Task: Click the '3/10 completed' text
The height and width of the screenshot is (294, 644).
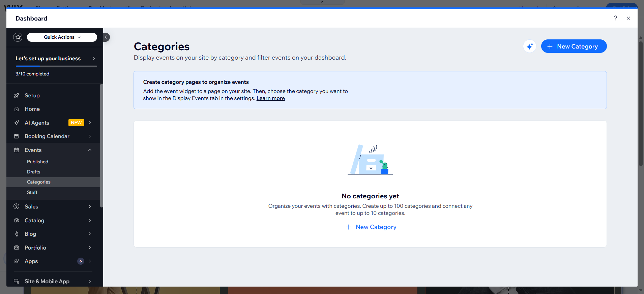Action: [x=32, y=74]
